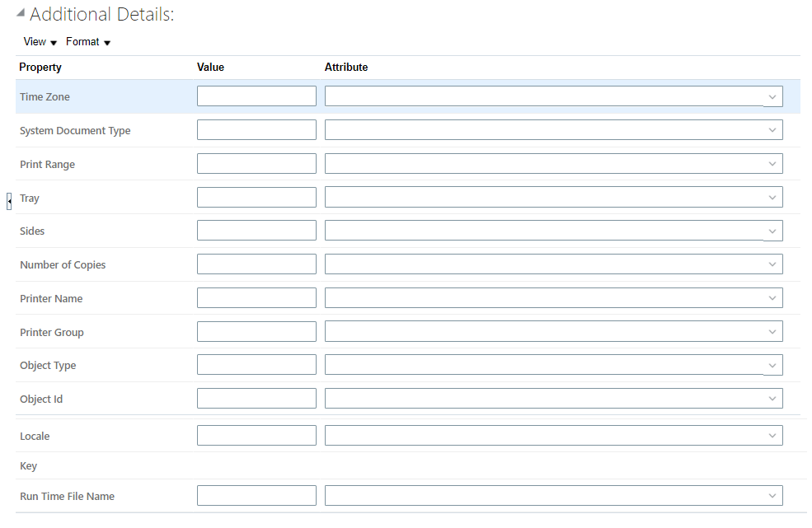Click the Printer Group value field

pos(256,331)
